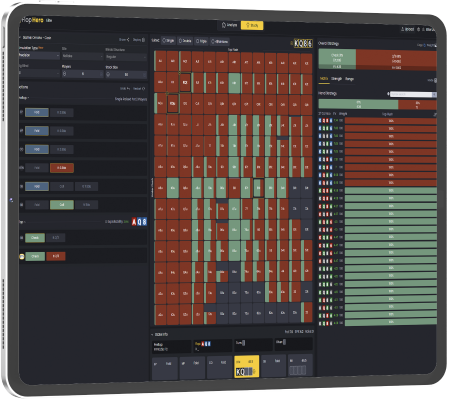Toggle the Single suit filter
This screenshot has width=473, height=399.
click(x=168, y=41)
